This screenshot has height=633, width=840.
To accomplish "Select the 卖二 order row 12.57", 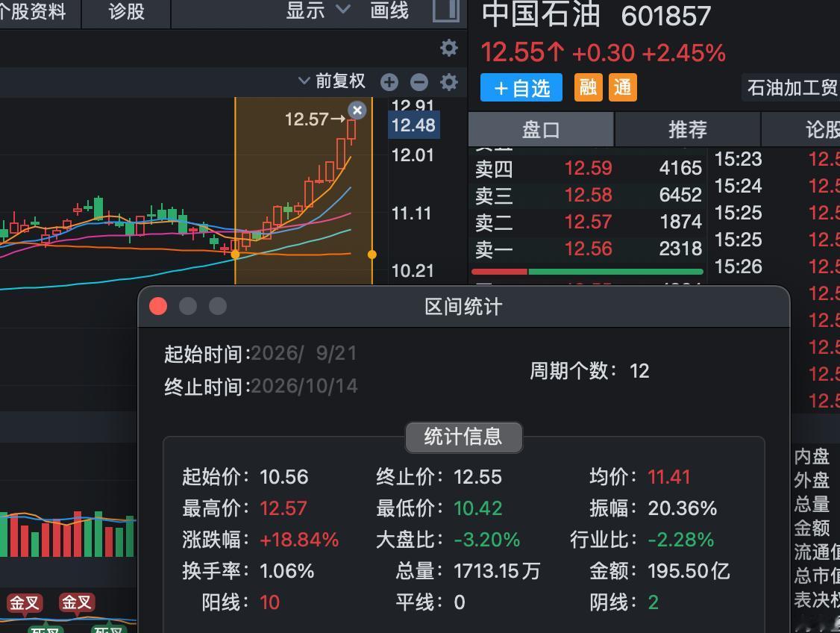I will pos(588,222).
